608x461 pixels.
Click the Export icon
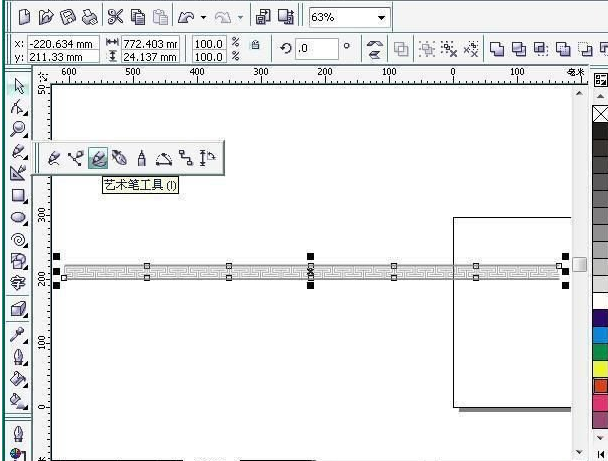click(x=286, y=17)
